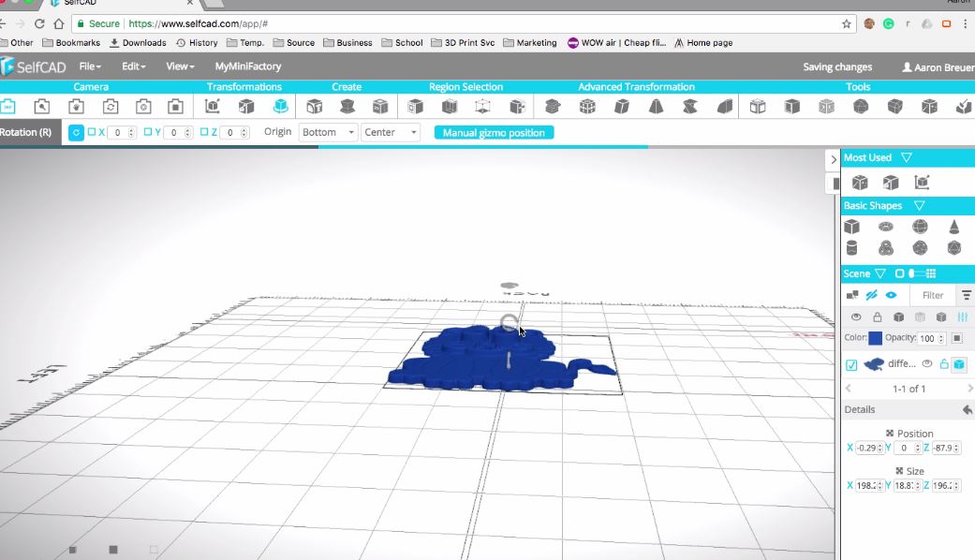Click the SelfCAD logo
The width and height of the screenshot is (975, 560).
(34, 66)
